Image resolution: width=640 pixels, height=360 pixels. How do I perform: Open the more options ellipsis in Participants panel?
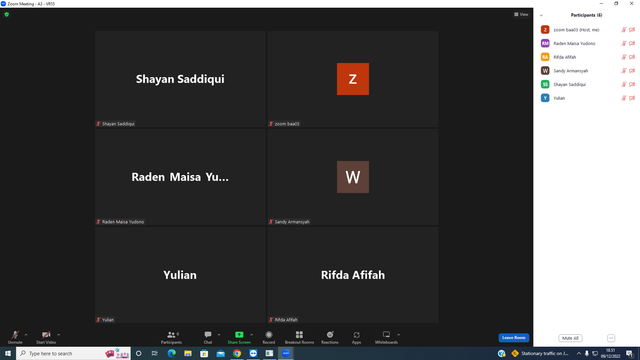pos(611,338)
